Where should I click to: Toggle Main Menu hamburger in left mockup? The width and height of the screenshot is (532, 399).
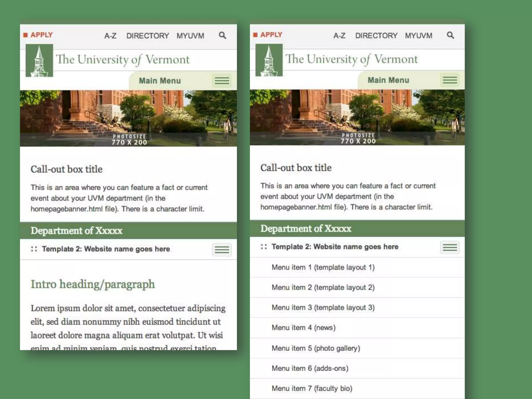[x=222, y=81]
